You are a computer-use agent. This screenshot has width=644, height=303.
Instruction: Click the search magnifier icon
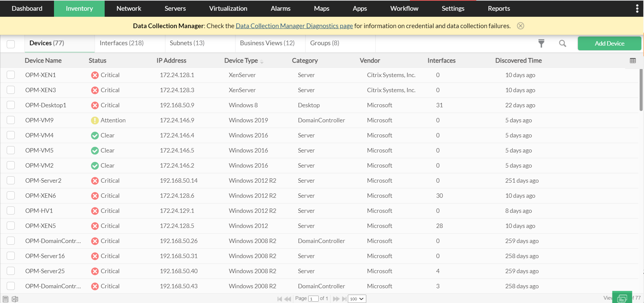click(562, 43)
